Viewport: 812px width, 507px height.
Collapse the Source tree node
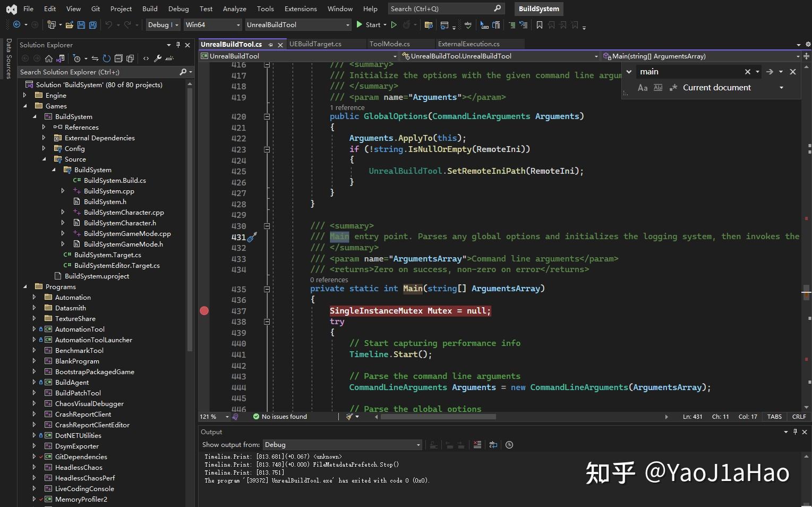point(45,159)
